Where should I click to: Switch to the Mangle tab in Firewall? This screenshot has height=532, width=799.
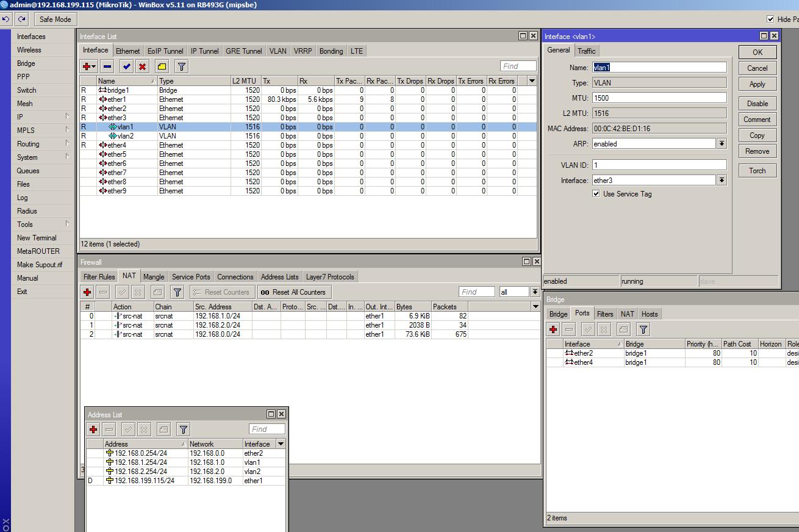pos(154,277)
